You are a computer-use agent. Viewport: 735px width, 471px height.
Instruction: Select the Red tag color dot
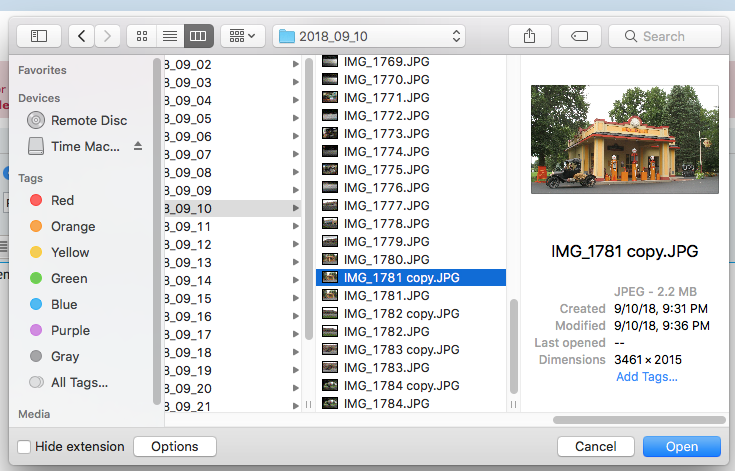(x=36, y=200)
